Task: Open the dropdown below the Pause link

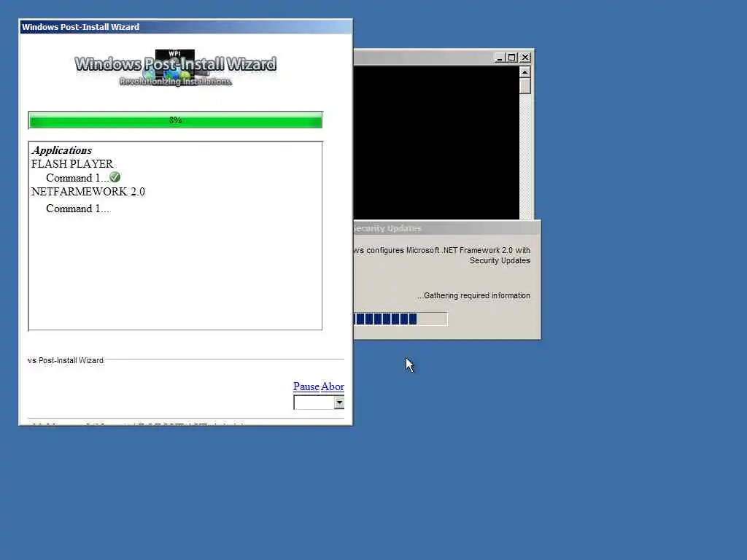Action: tap(338, 402)
